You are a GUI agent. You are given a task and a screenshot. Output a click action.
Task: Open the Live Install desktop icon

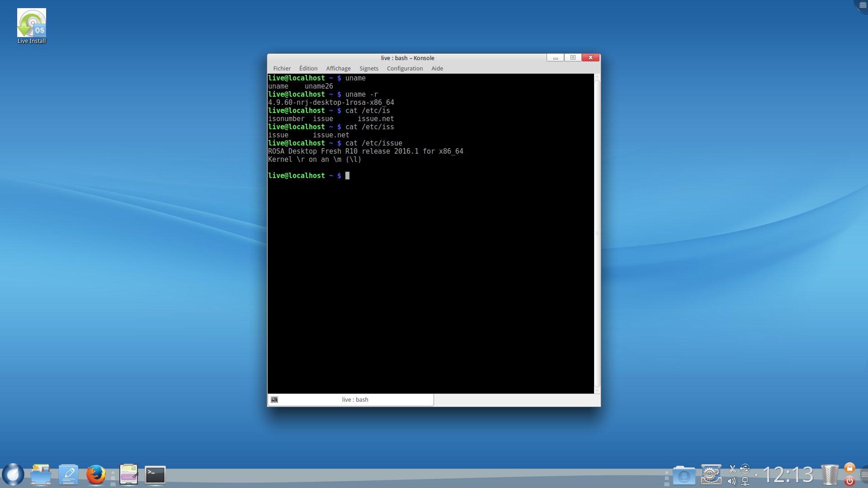32,26
